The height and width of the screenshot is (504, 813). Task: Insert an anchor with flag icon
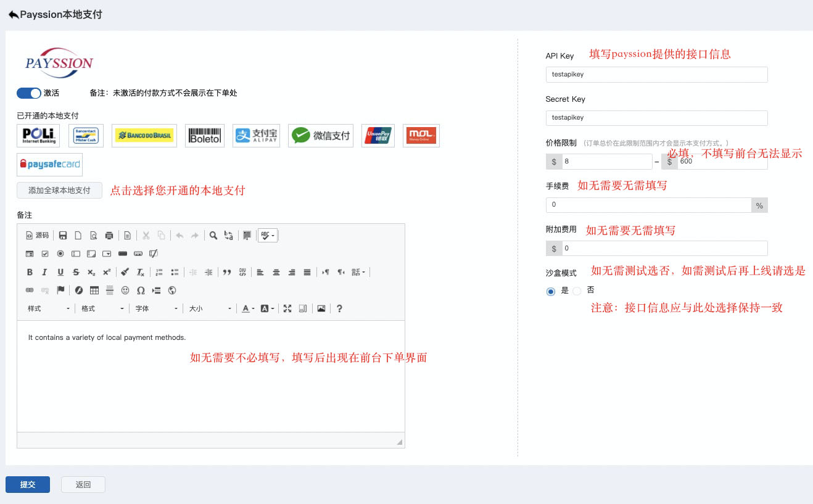[60, 290]
